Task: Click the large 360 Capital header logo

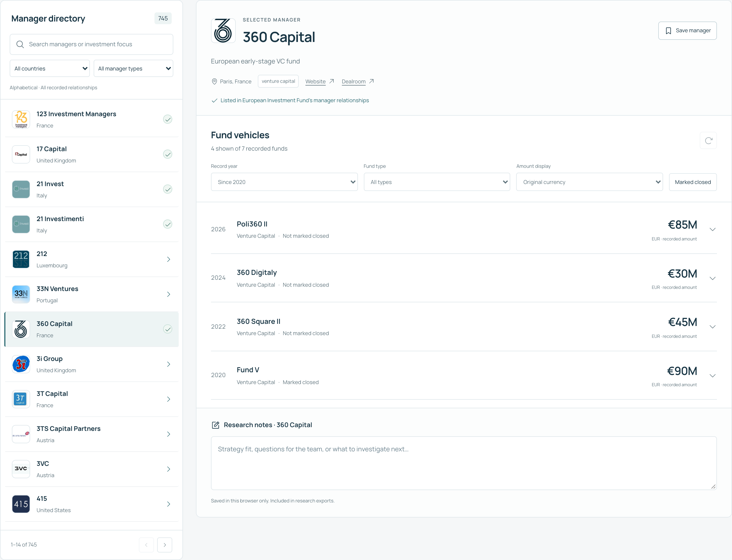Action: (223, 31)
